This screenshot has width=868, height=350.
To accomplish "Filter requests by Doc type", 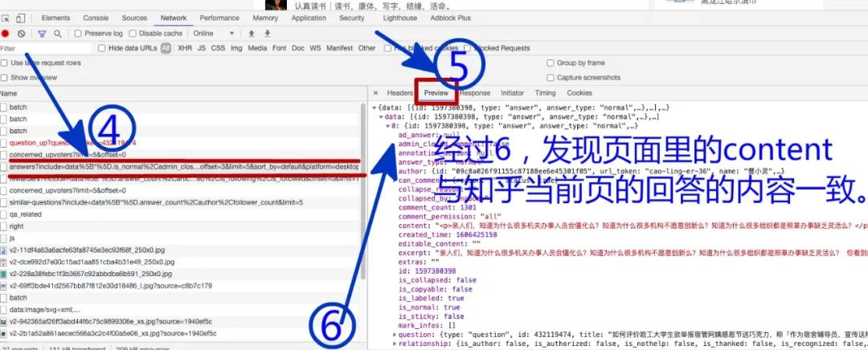I will 298,48.
